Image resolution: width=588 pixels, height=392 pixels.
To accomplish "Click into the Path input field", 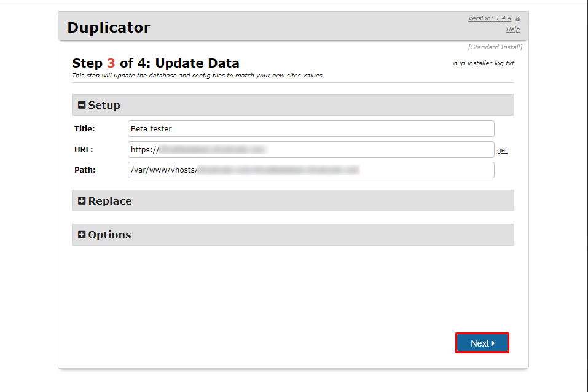I will 311,170.
